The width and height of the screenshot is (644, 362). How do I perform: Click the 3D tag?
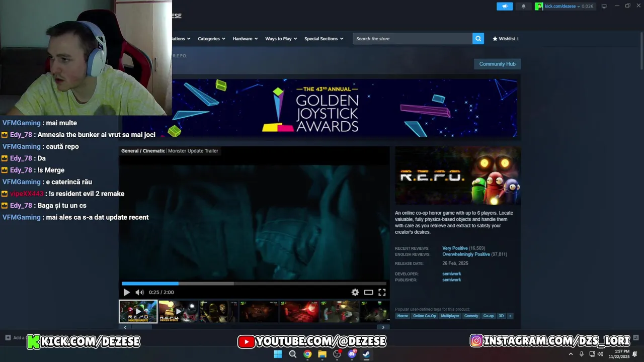click(501, 316)
